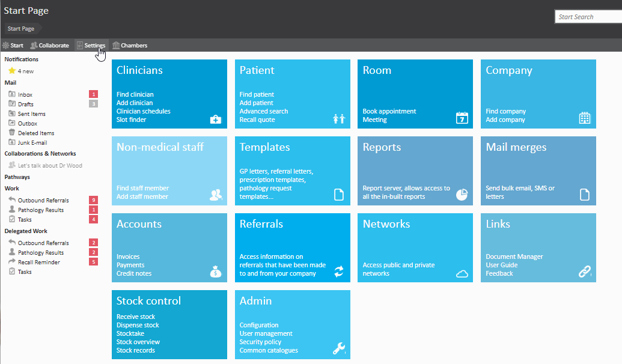Open User Guide link
Screen dimensions: 622x364
[x=501, y=265]
